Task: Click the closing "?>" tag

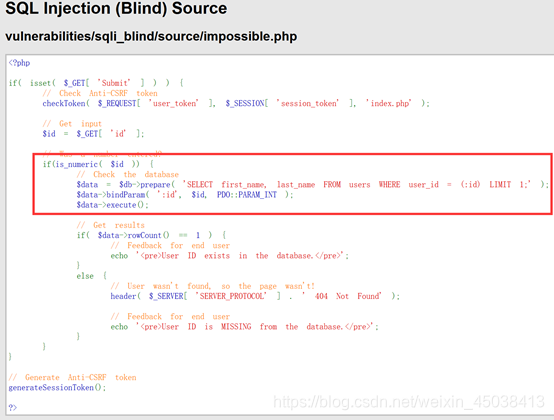Action: pyautogui.click(x=13, y=408)
